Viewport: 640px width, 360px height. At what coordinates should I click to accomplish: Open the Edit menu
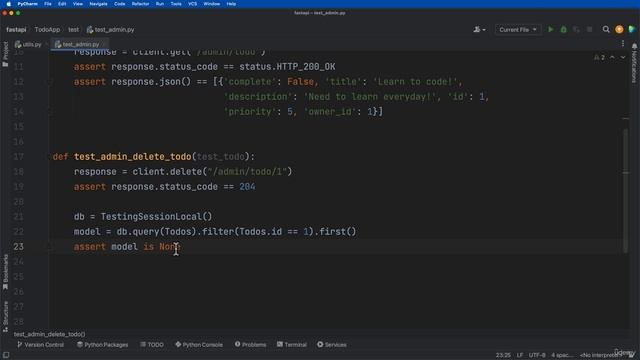pyautogui.click(x=62, y=4)
